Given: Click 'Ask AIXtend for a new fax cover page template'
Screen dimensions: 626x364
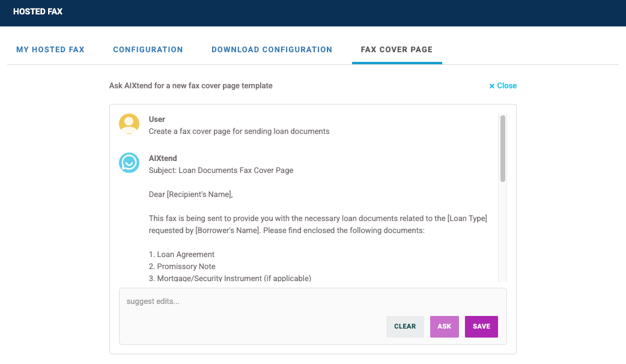Looking at the screenshot, I should [x=191, y=86].
